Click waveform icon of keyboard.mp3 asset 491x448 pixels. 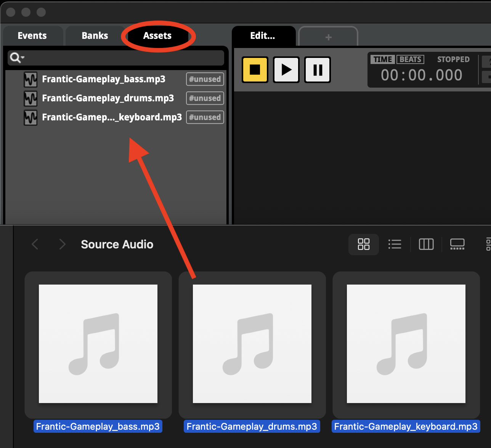(30, 117)
